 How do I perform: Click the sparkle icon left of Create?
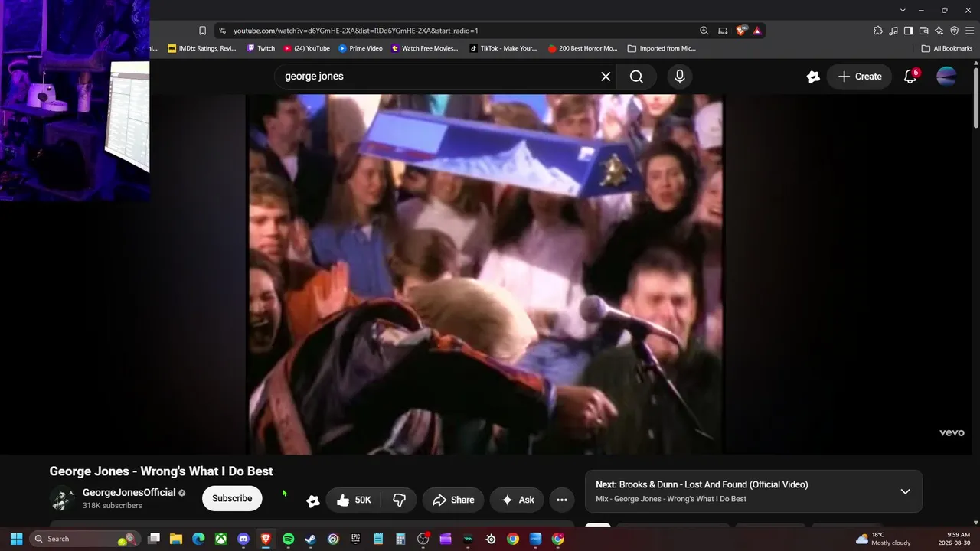coord(813,77)
